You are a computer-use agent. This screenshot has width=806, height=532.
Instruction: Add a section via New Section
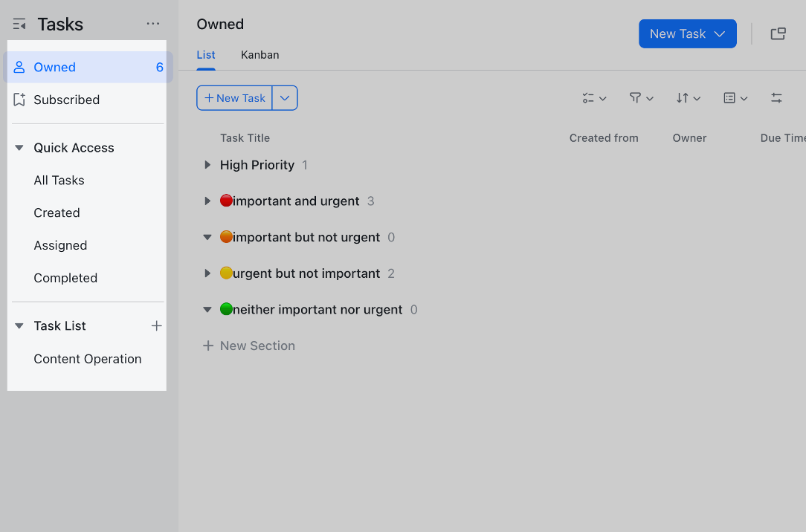(249, 346)
